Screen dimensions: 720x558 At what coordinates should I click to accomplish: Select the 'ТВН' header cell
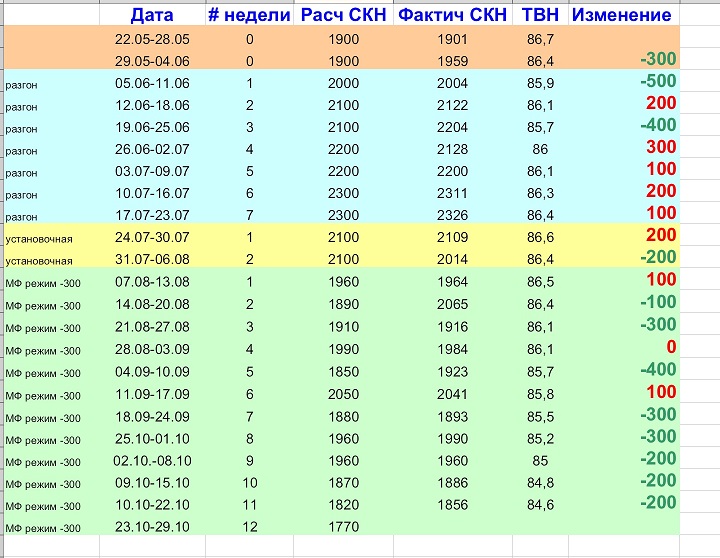[540, 15]
